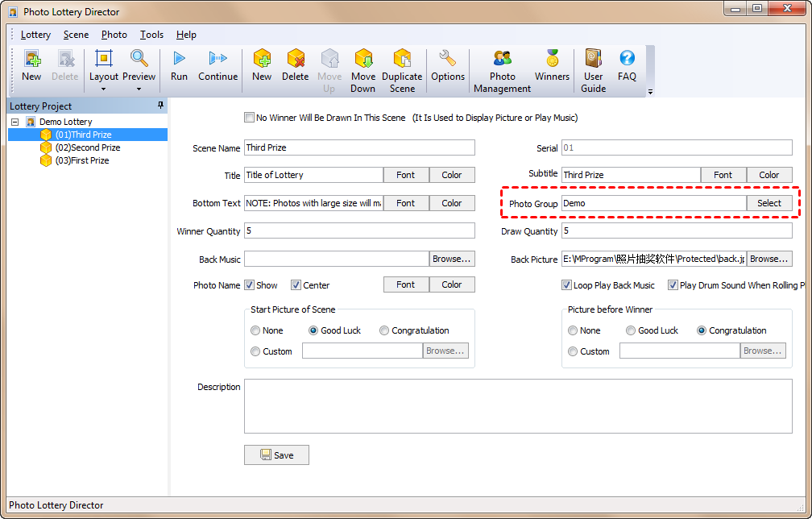Browse for Back Music file
This screenshot has height=519, width=812.
[x=452, y=259]
